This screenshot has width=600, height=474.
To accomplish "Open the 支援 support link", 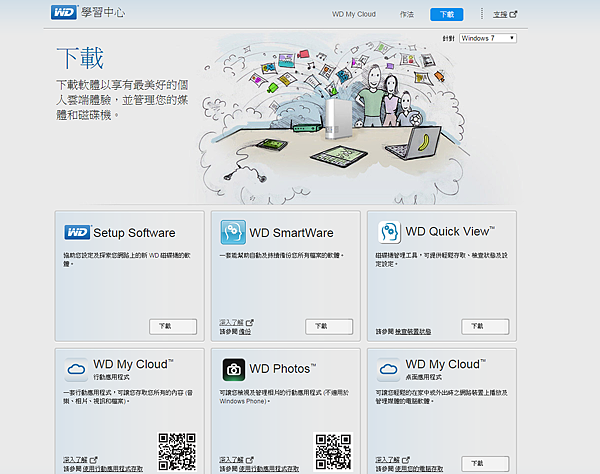I will [500, 15].
